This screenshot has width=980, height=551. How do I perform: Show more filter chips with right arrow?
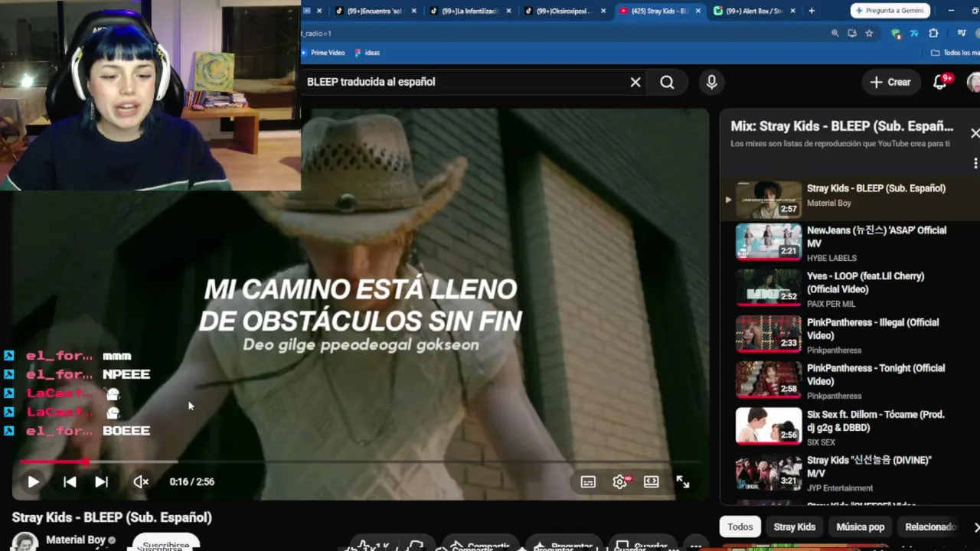coord(975,527)
